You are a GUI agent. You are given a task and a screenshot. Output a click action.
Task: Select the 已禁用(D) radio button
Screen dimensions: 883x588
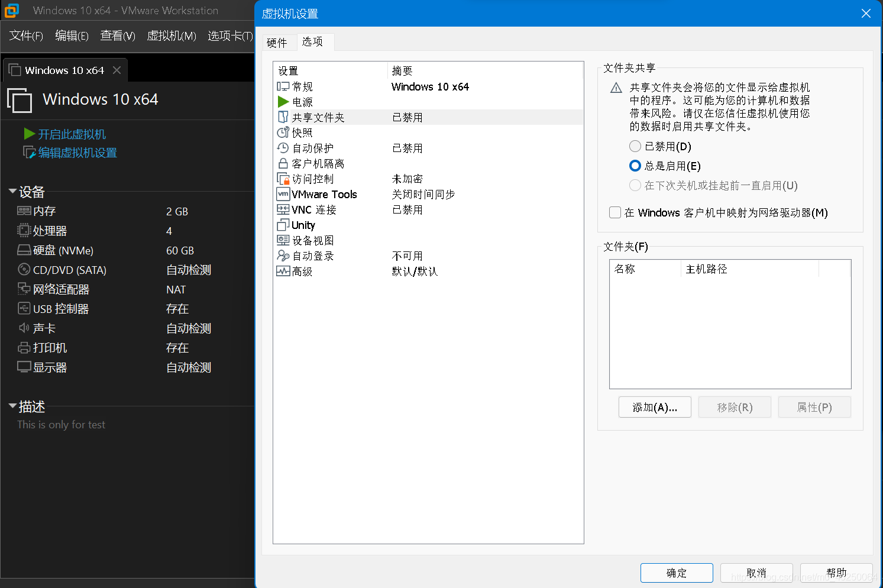tap(635, 146)
